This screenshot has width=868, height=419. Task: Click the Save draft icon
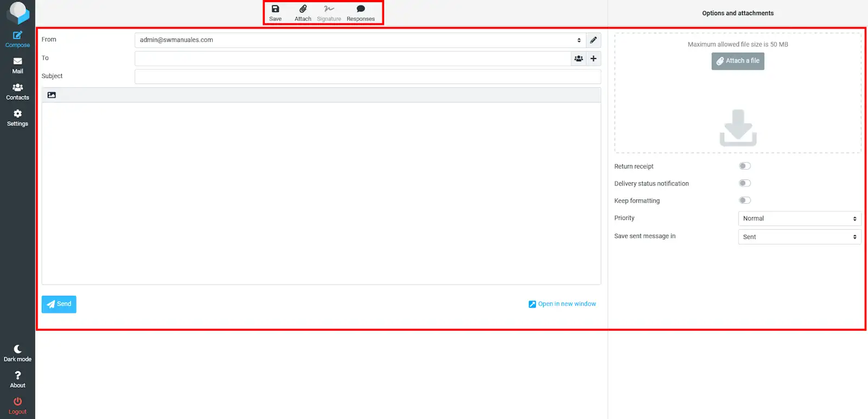275,12
